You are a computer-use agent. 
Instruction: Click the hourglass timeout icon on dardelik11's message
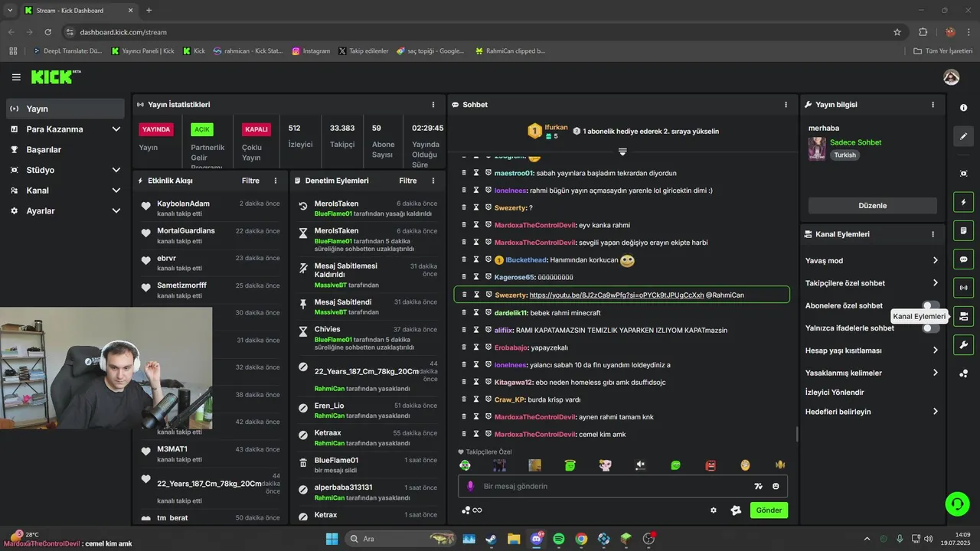[x=475, y=312]
